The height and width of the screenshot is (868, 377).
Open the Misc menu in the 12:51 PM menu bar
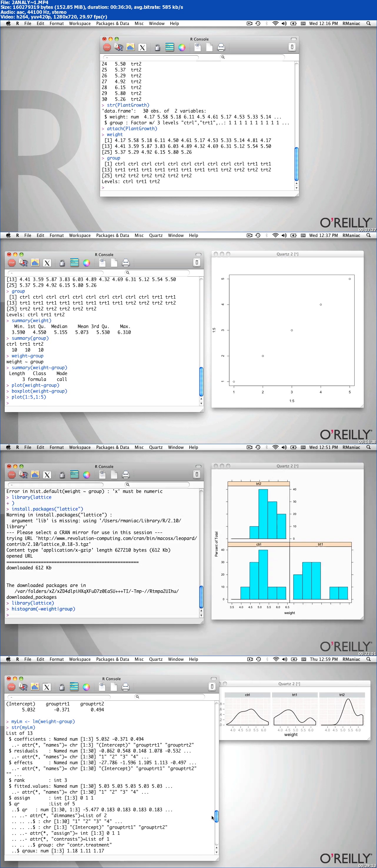point(139,447)
